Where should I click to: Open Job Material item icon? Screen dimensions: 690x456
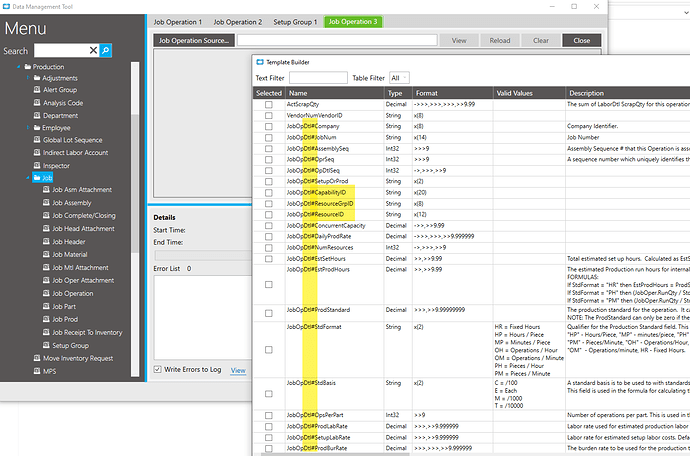click(x=46, y=254)
